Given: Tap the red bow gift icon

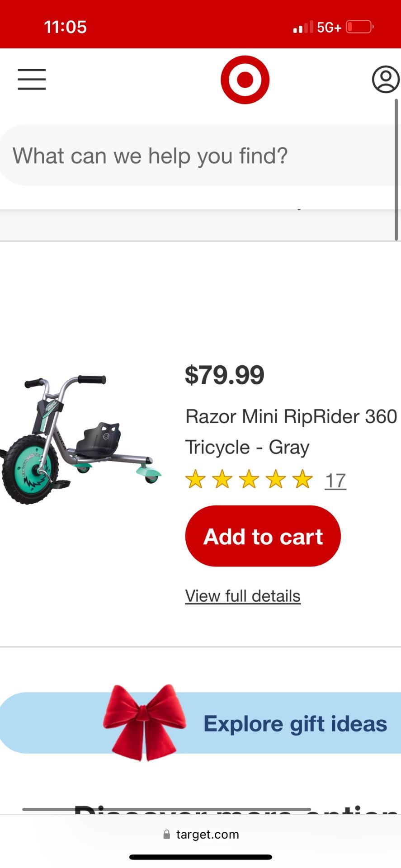Looking at the screenshot, I should click(x=144, y=722).
